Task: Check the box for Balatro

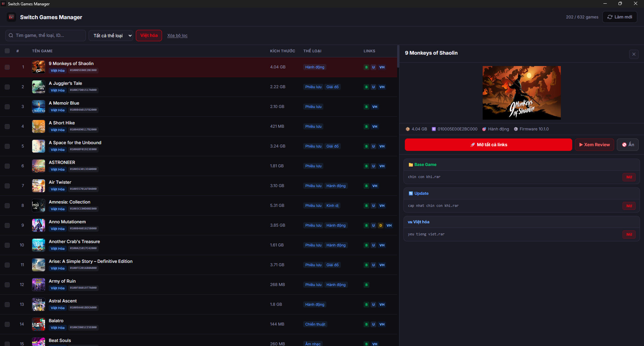Action: pyautogui.click(x=7, y=324)
